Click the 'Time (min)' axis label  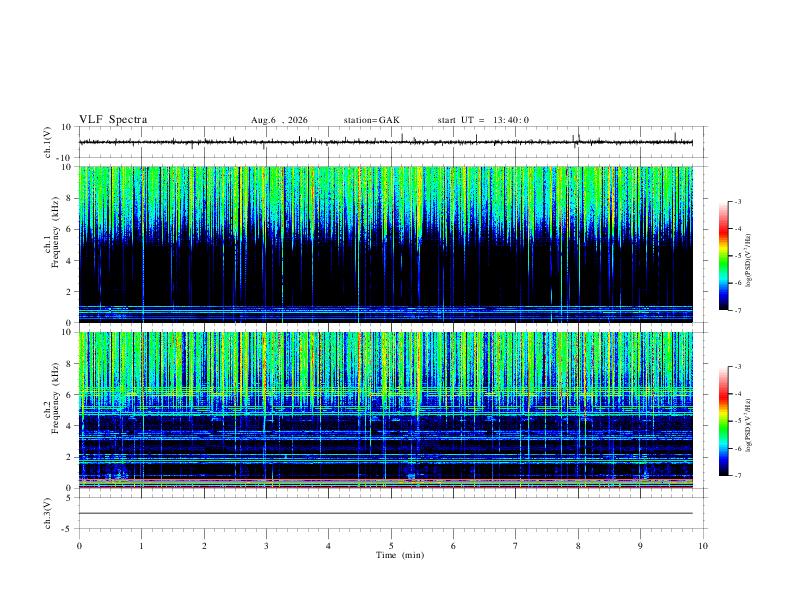tap(400, 555)
